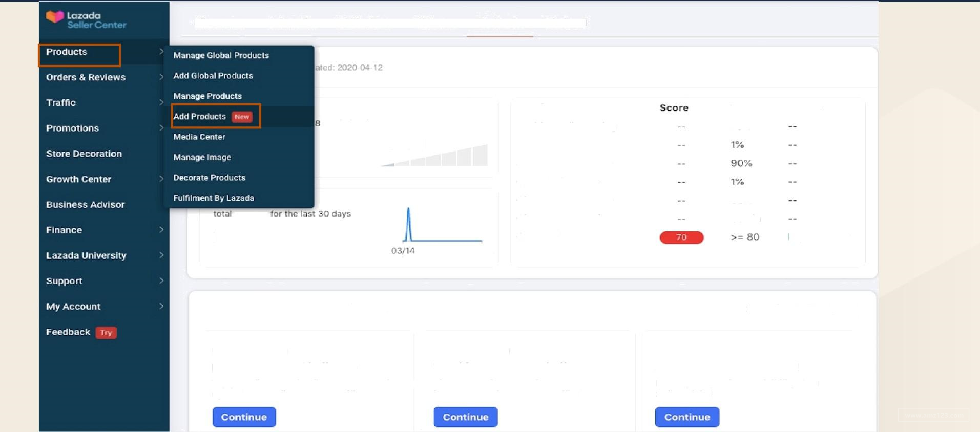
Task: Open Media Center from the submenu
Action: [x=199, y=137]
